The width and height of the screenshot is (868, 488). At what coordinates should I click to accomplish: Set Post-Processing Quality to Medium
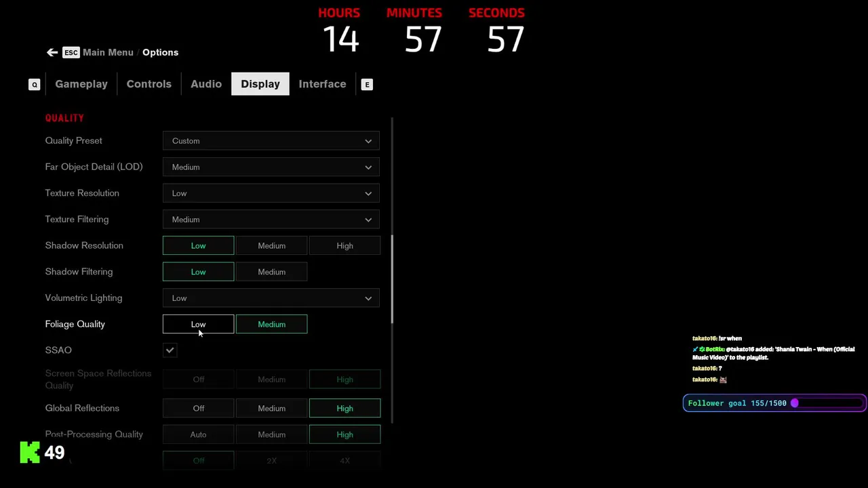pyautogui.click(x=271, y=434)
